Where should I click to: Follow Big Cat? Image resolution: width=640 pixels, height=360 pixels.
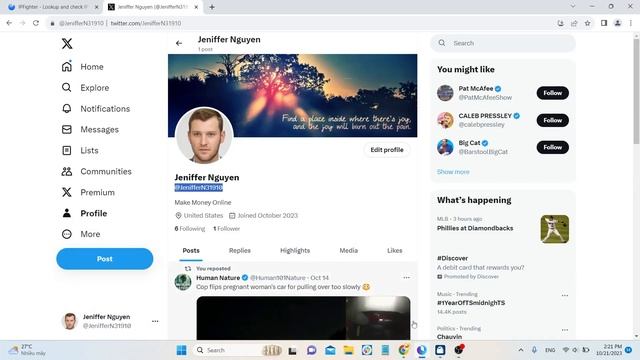(x=552, y=147)
